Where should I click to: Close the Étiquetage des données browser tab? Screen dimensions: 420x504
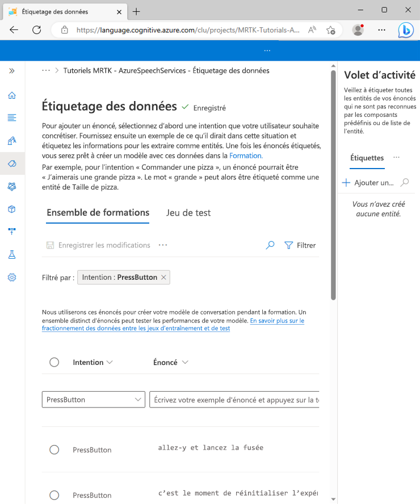tap(119, 12)
